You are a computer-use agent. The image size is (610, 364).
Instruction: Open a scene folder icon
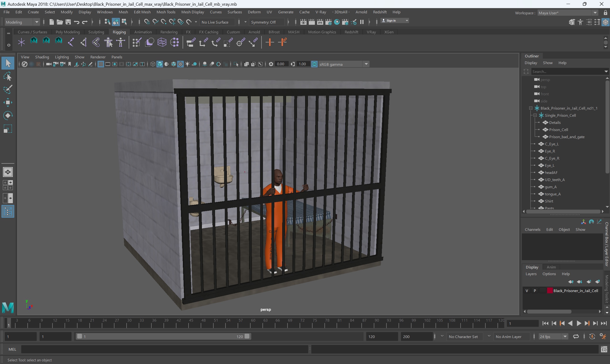pyautogui.click(x=60, y=22)
